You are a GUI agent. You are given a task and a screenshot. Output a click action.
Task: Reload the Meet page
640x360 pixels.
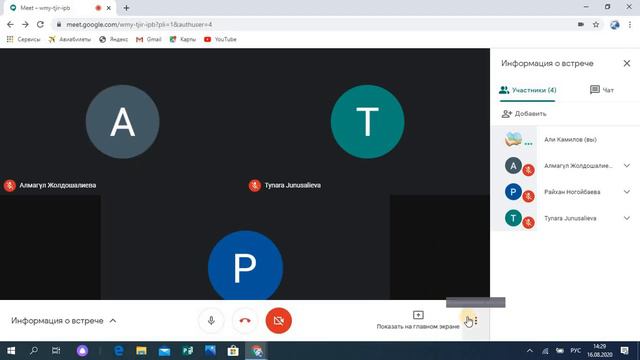pos(40,24)
